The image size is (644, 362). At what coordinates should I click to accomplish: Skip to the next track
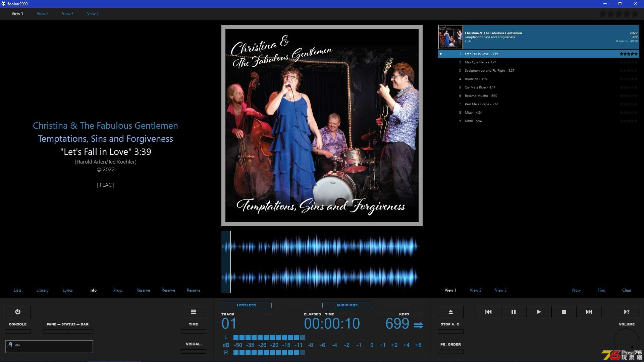(x=589, y=312)
